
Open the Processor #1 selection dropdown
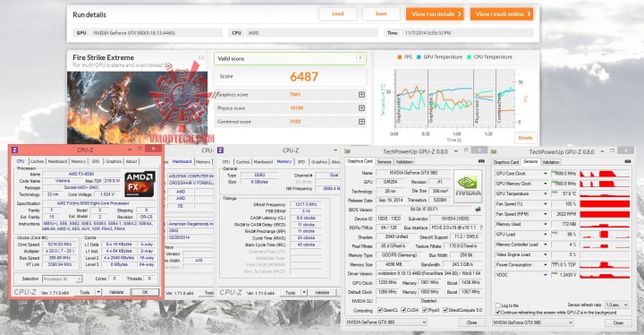point(63,279)
